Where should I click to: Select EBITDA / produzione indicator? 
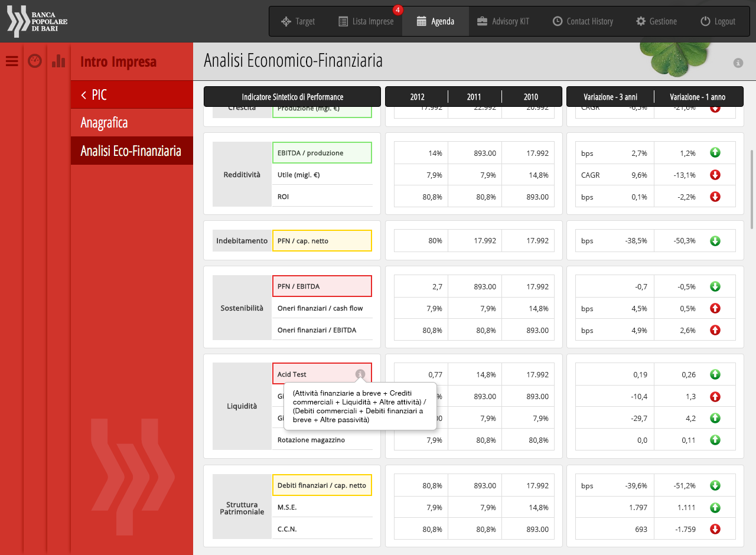point(322,153)
